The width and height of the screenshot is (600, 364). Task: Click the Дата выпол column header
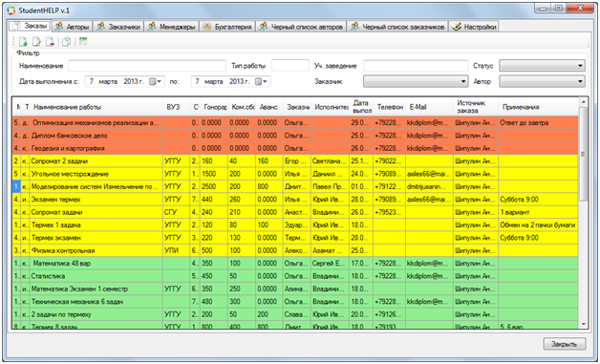click(361, 107)
